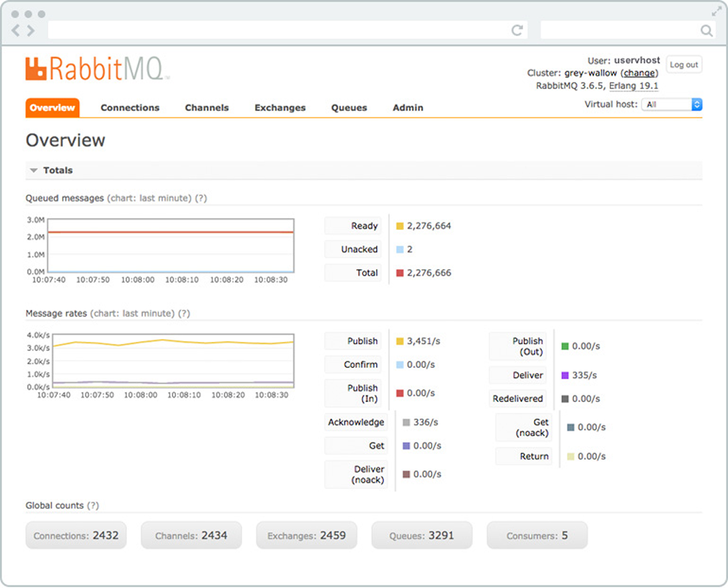Click the yellow Ready color swatch
728x588 pixels.
point(400,226)
